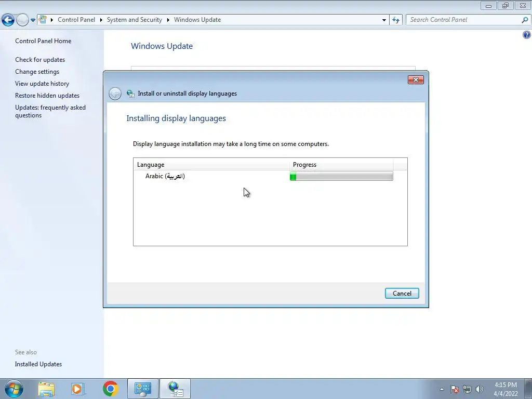Open Windows Explorer from taskbar

(46, 389)
